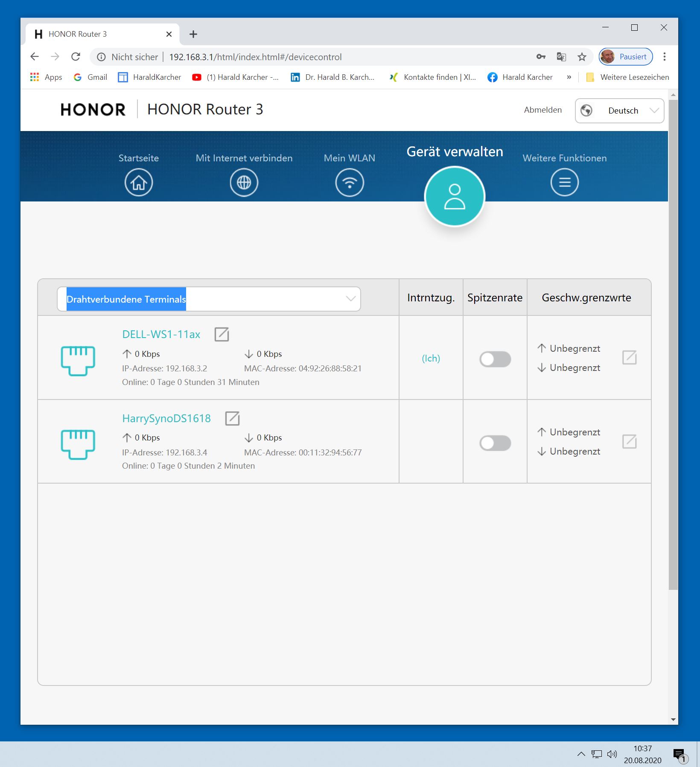Open the Startseite home icon
The width and height of the screenshot is (700, 767).
[x=139, y=183]
